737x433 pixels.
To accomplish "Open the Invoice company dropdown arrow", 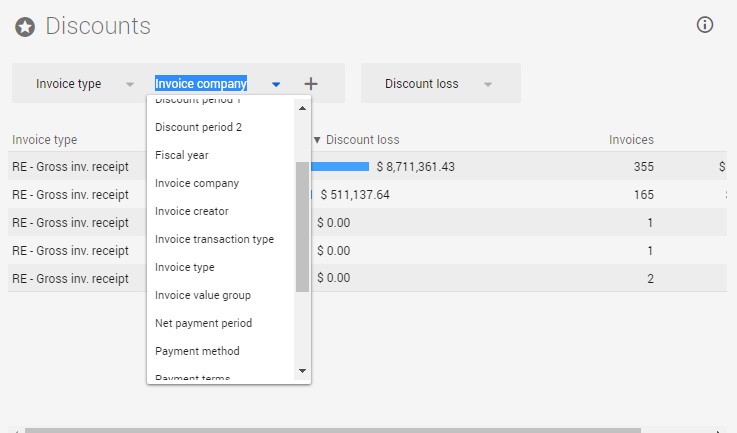I will pyautogui.click(x=276, y=84).
